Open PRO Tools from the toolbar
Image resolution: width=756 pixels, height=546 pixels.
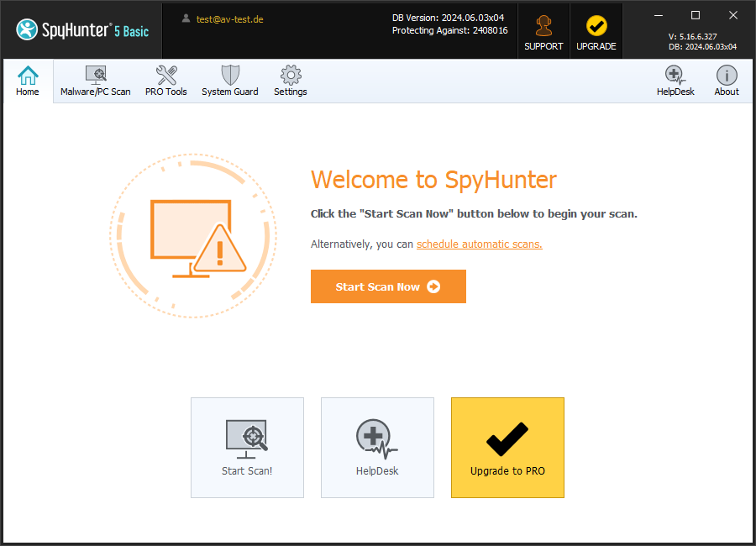(x=166, y=81)
